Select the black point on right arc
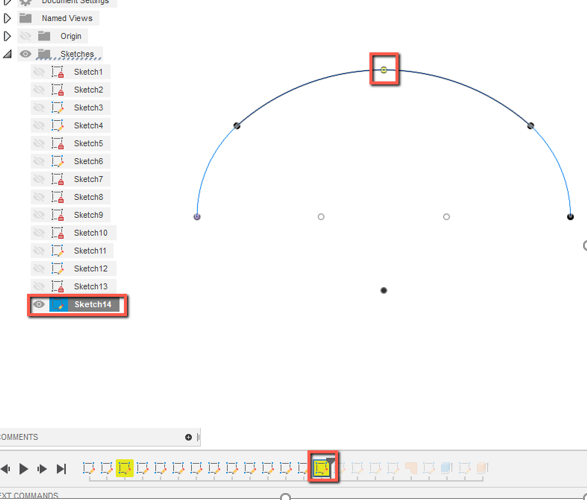Image resolution: width=587 pixels, height=500 pixels. [x=530, y=125]
